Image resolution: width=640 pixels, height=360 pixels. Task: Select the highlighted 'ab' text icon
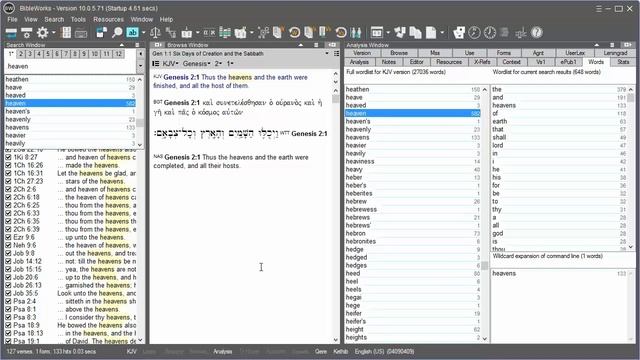tap(132, 33)
